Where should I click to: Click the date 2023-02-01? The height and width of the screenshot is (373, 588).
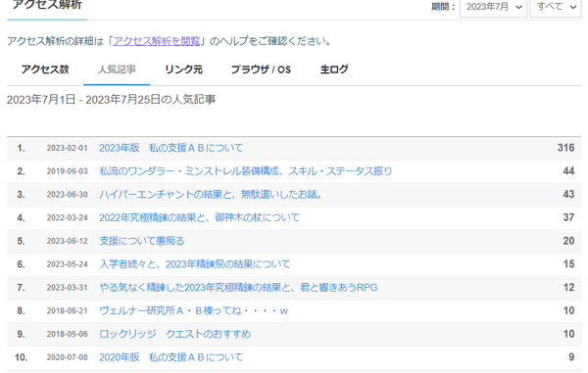(67, 148)
